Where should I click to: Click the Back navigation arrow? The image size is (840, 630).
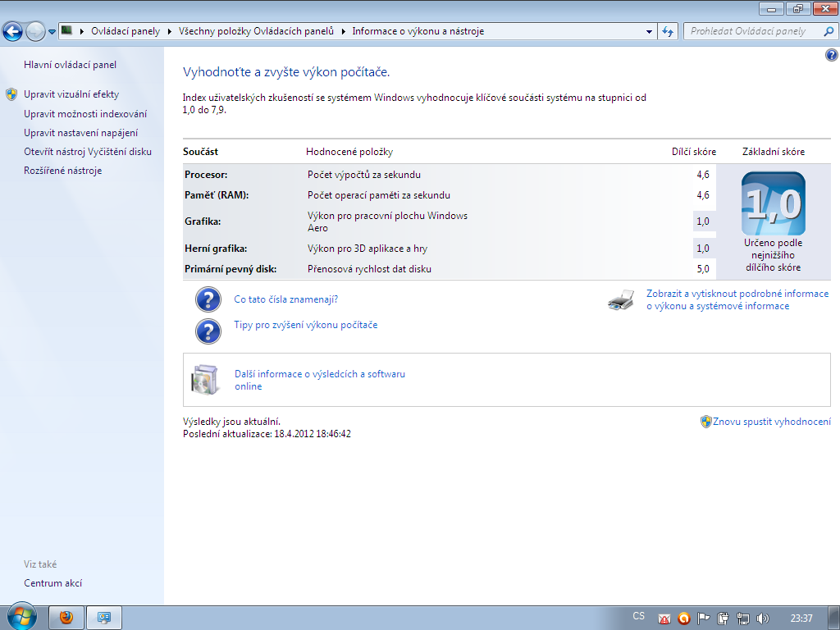click(13, 32)
